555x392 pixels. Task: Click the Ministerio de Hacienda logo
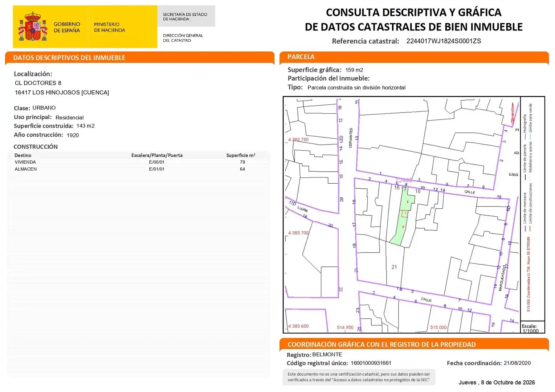[109, 27]
